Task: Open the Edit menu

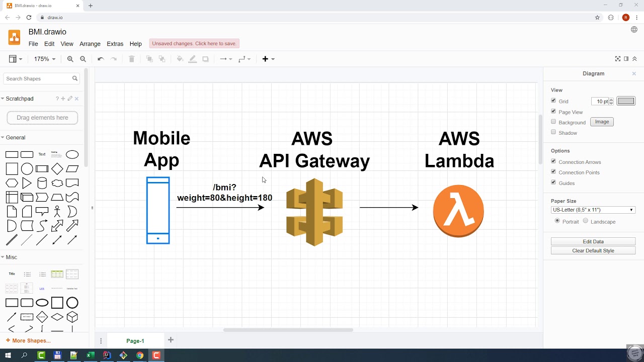Action: pyautogui.click(x=49, y=44)
